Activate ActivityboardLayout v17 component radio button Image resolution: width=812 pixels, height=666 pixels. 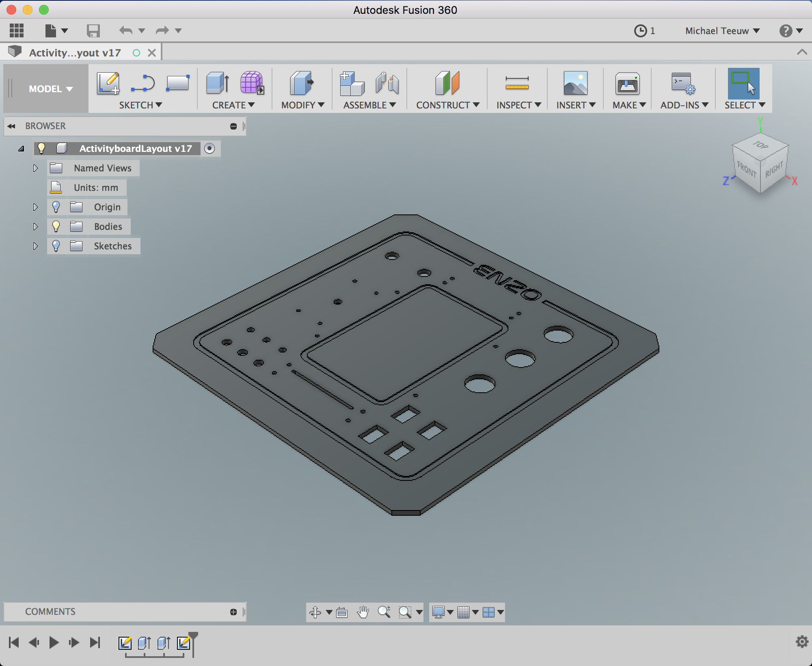click(209, 149)
